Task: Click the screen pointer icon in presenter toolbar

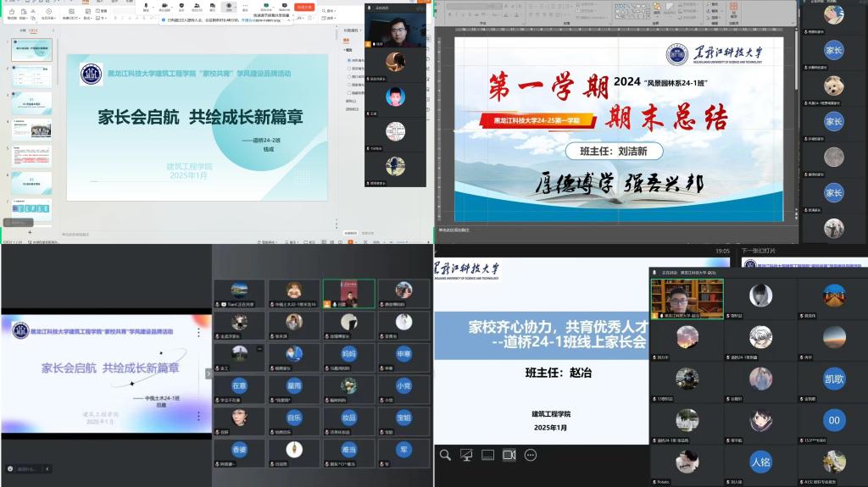Action: pos(466,455)
